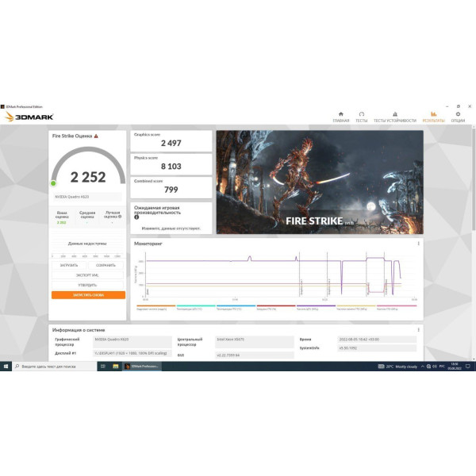Image resolution: width=476 pixels, height=476 pixels.
Task: Click the language indicator in system tray
Action: coord(442,367)
